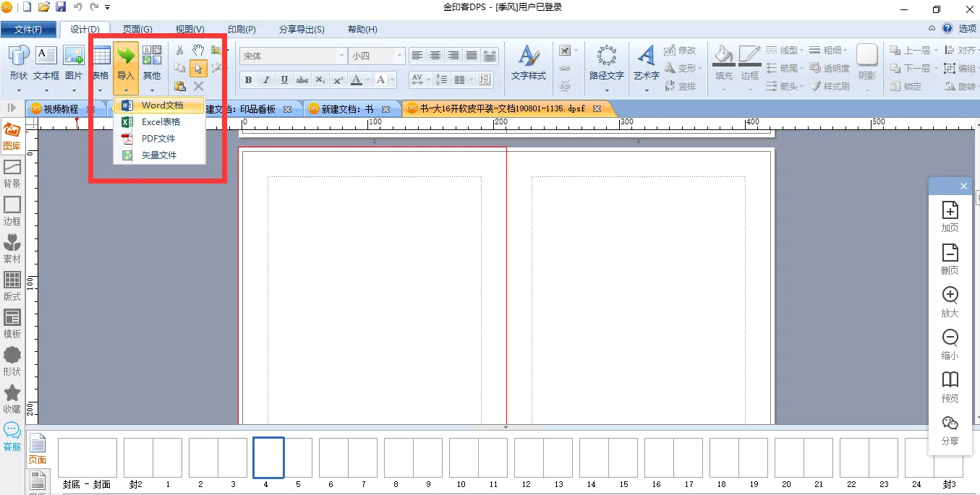980x495 pixels.
Task: Click the 加页 add page icon
Action: (x=950, y=216)
